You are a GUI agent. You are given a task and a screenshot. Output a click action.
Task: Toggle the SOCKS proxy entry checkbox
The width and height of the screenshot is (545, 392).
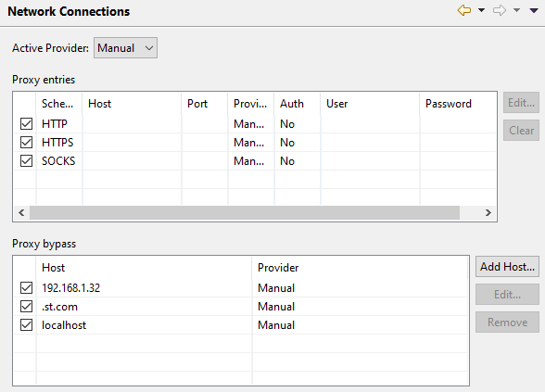pos(26,161)
